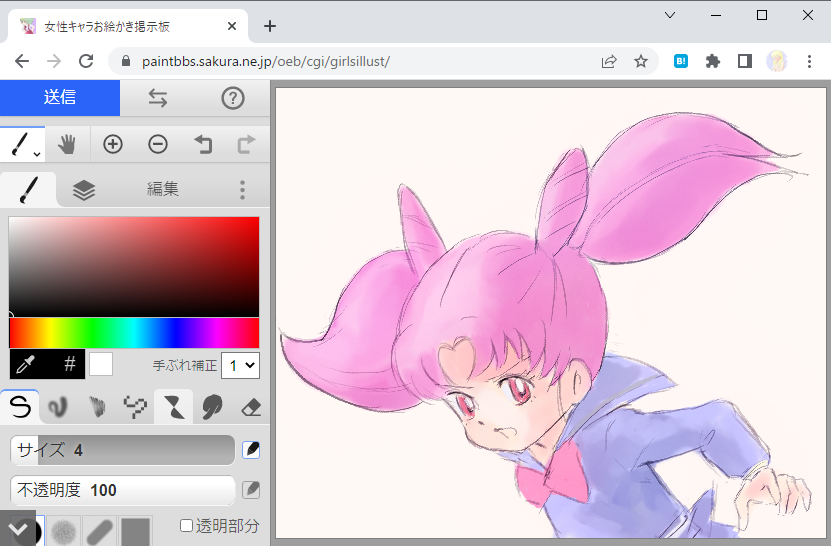Select the Hand pan tool

(67, 145)
